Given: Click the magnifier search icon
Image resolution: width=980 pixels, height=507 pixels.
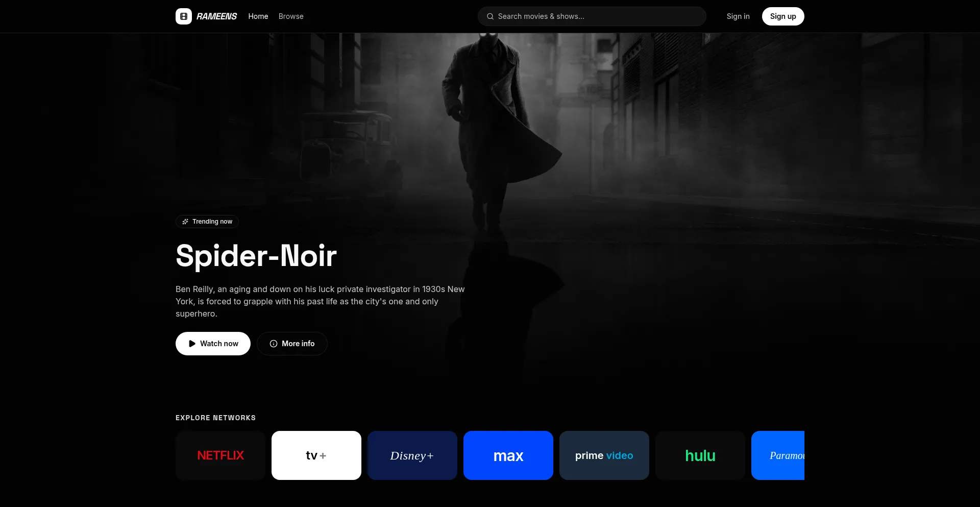Looking at the screenshot, I should click(x=490, y=16).
